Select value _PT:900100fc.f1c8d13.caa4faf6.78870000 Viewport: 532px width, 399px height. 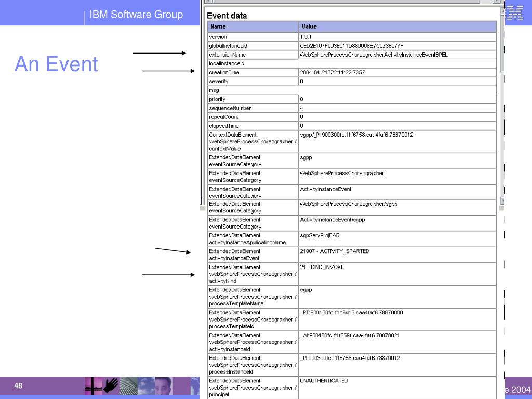click(352, 312)
